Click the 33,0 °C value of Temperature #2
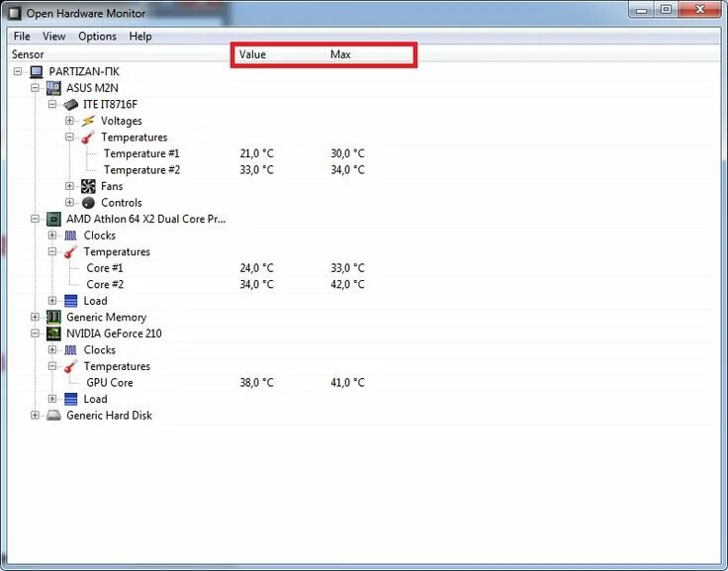728x571 pixels. pos(257,170)
